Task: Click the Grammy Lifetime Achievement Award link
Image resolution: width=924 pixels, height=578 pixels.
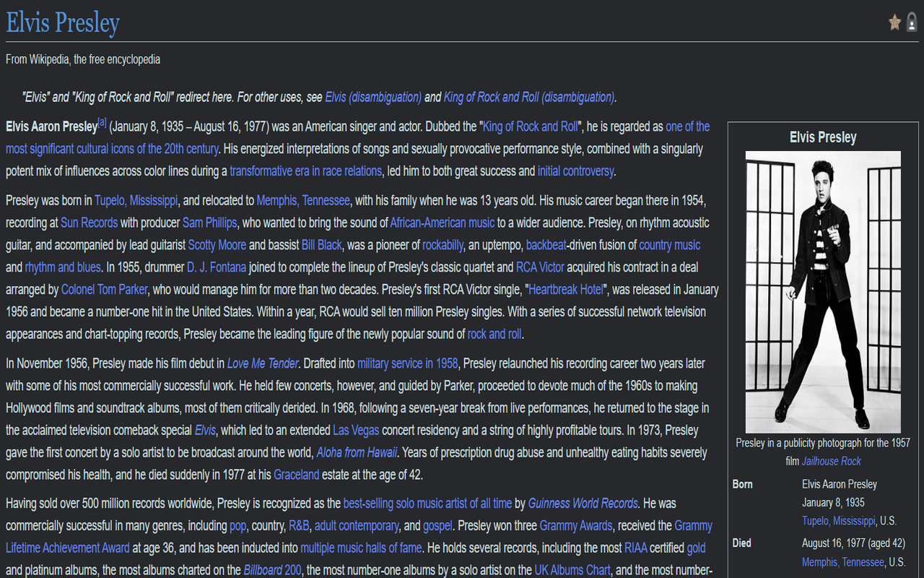Action: pos(67,548)
